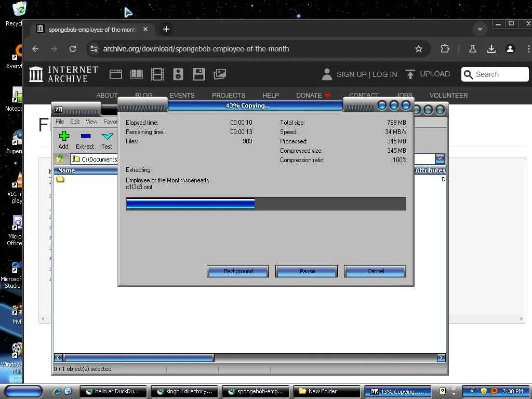
Task: Open the Audio speaker icon
Action: coord(178,74)
